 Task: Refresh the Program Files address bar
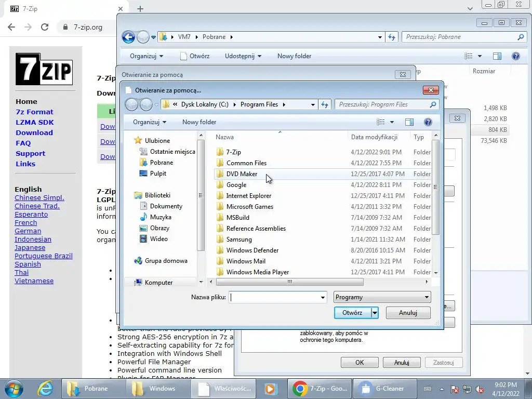coord(325,104)
